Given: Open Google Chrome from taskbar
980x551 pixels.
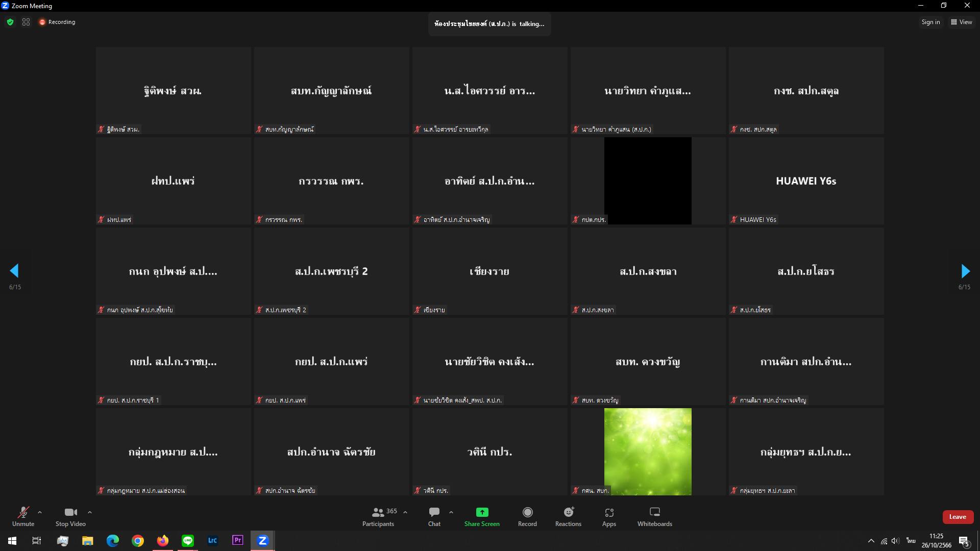Looking at the screenshot, I should point(138,541).
